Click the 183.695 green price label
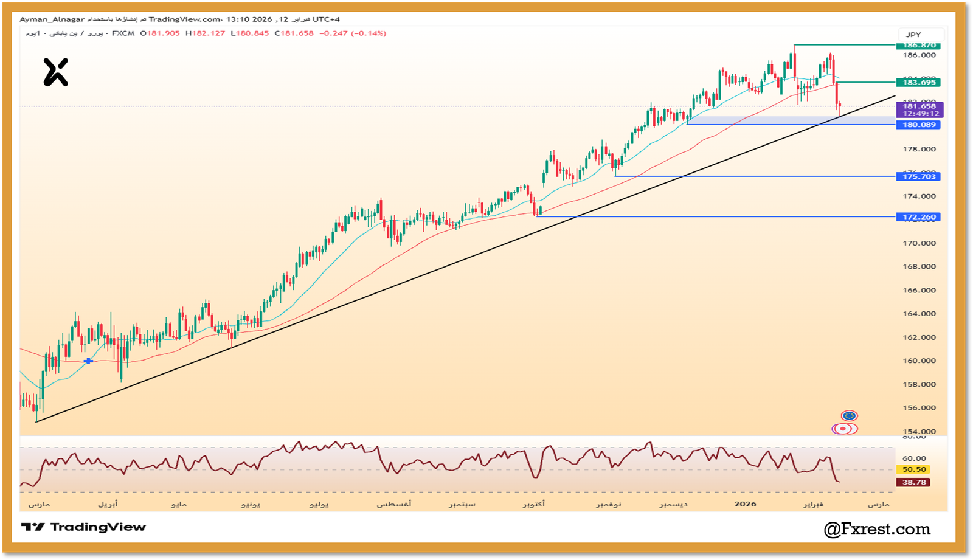 (x=918, y=82)
